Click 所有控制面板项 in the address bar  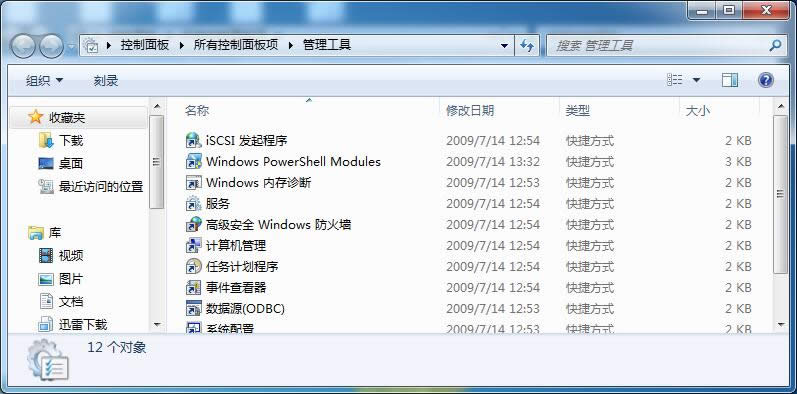point(236,45)
